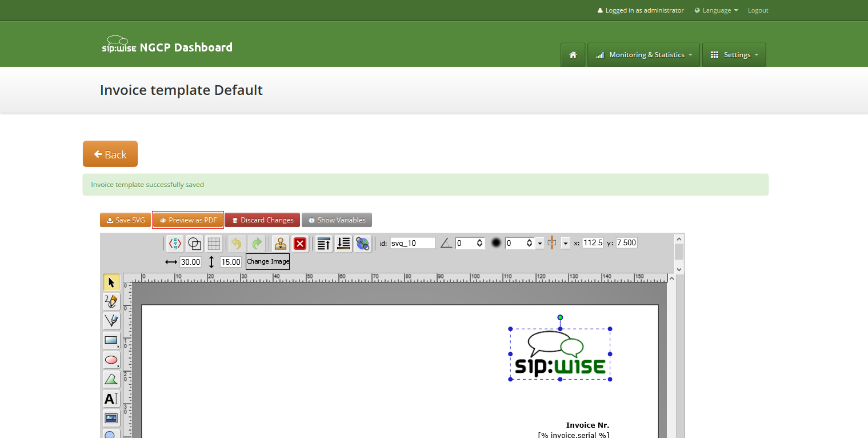Choose the Rectangle tool
The height and width of the screenshot is (438, 868).
pyautogui.click(x=110, y=340)
